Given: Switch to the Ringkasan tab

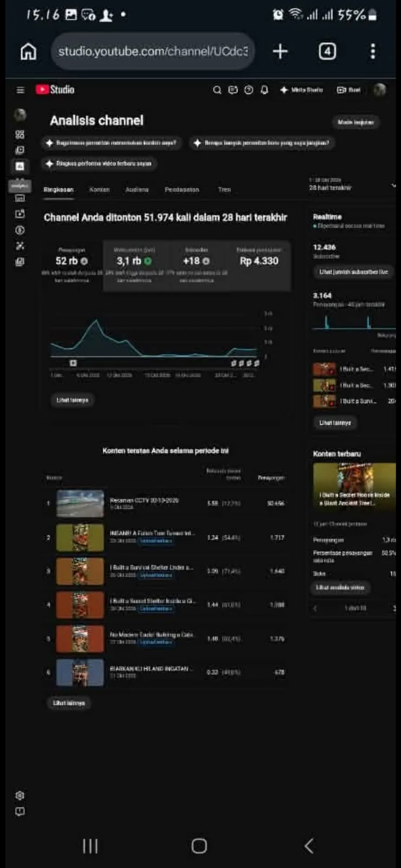Looking at the screenshot, I should tap(59, 189).
